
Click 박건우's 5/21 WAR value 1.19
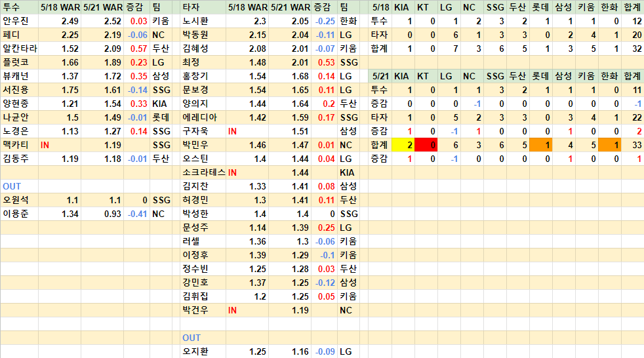[299, 310]
